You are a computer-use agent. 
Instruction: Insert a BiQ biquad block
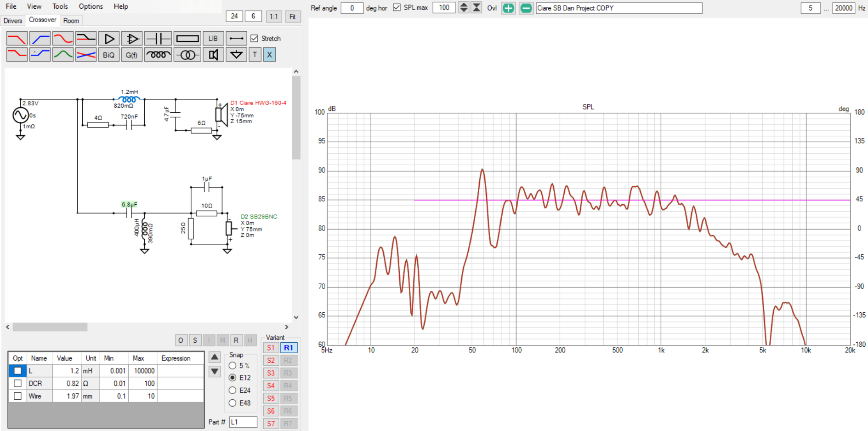[109, 55]
